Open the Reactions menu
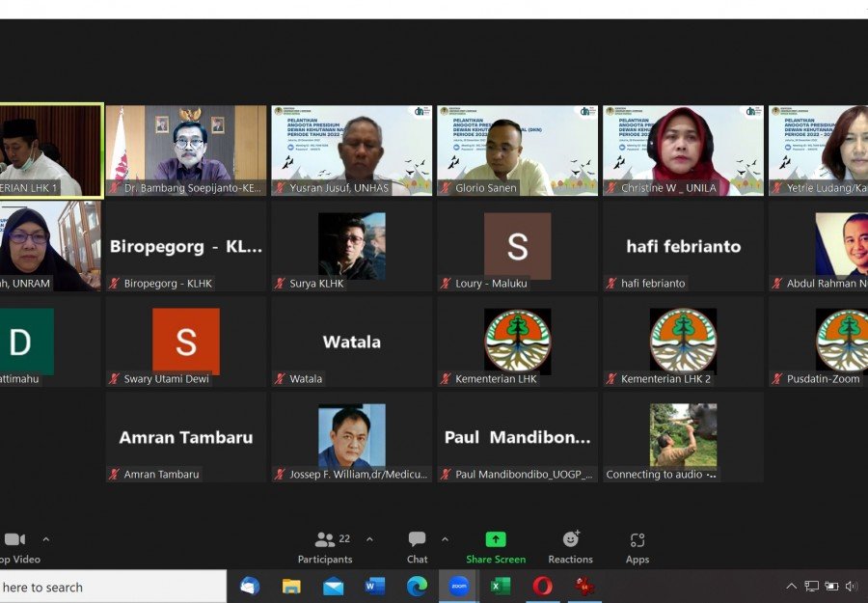The width and height of the screenshot is (868, 603). click(570, 547)
